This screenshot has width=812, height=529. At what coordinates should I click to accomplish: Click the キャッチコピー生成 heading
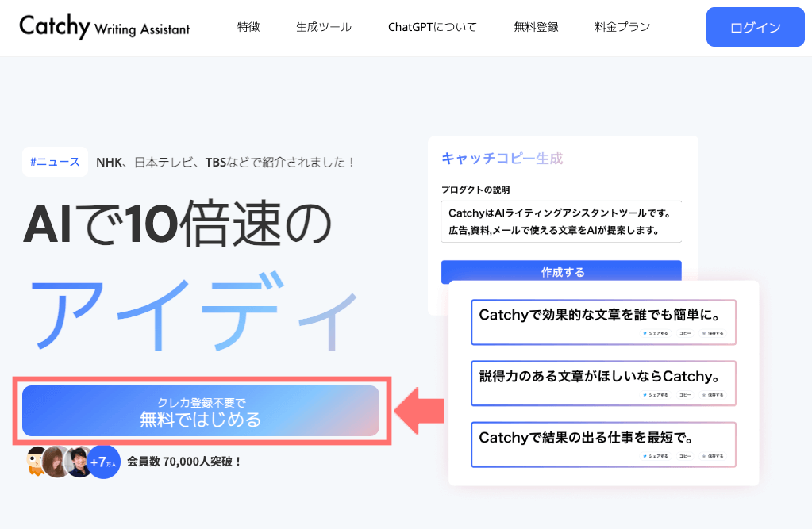[x=502, y=159]
